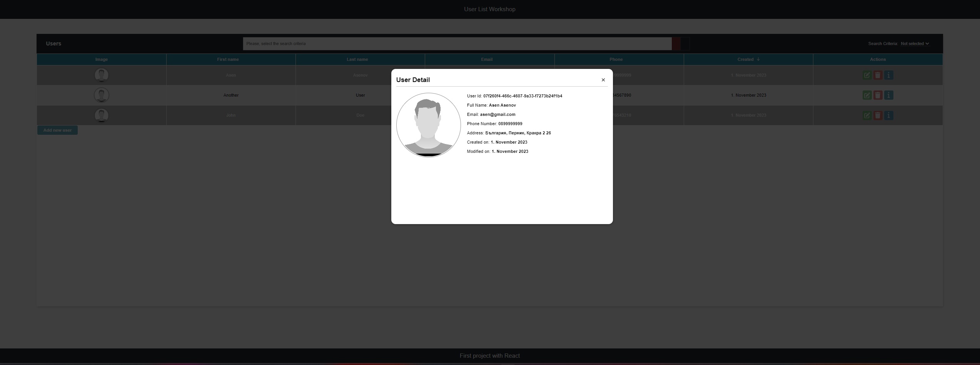This screenshot has width=980, height=365.
Task: Show info for Another User
Action: coord(888,95)
